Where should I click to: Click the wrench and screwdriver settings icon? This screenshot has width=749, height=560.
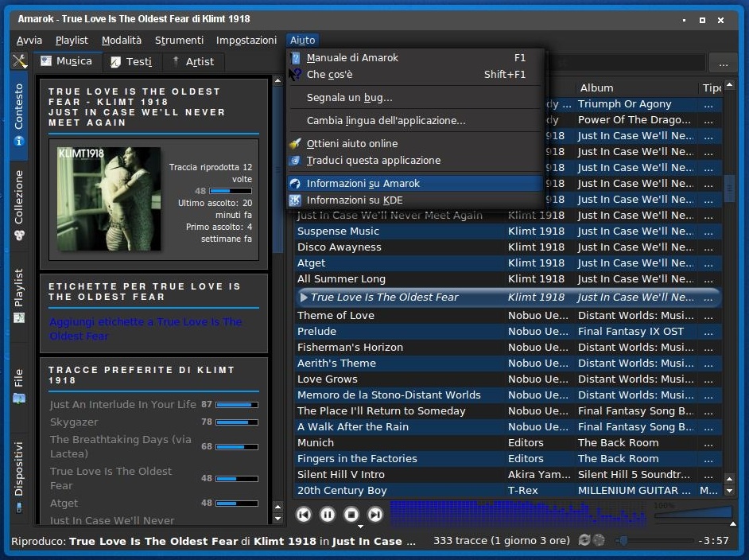coord(20,61)
